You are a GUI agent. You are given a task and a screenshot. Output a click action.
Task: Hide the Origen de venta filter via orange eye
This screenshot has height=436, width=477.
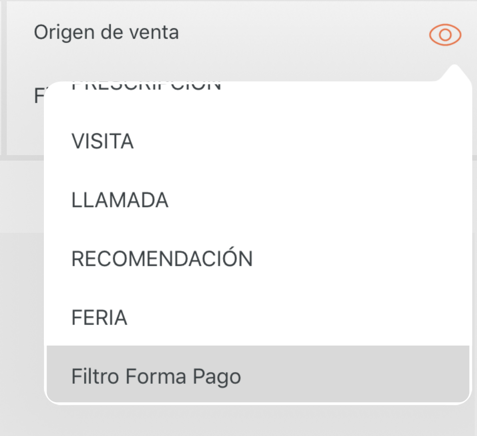tap(445, 35)
